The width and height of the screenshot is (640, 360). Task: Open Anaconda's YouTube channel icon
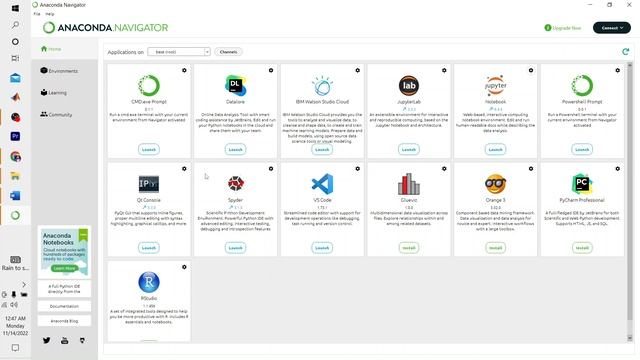(x=64, y=340)
